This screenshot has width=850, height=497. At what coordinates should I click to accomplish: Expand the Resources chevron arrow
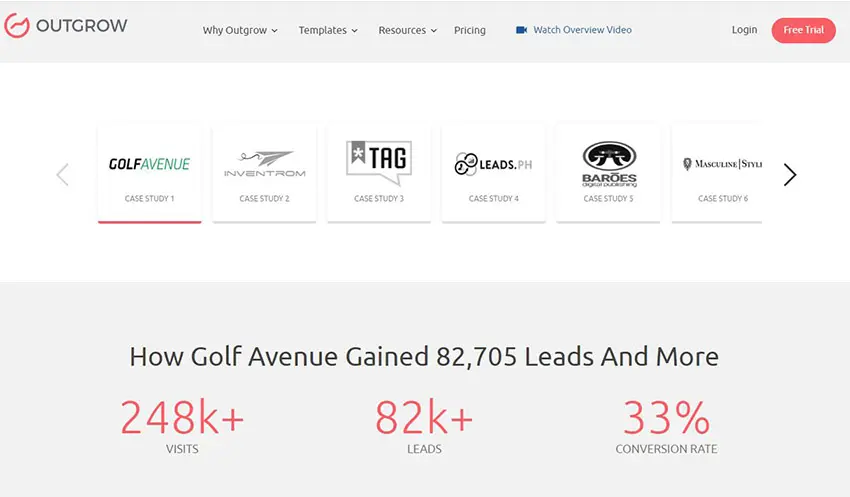(x=434, y=31)
